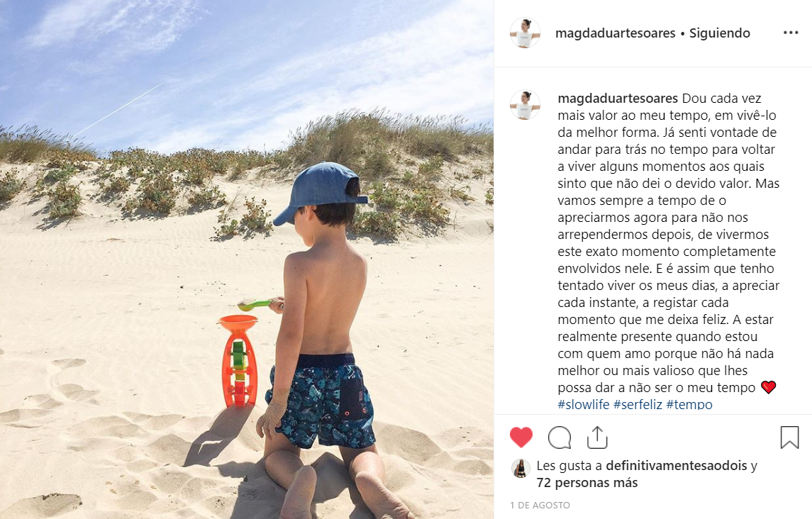Viewport: 812px width, 519px height.
Task: Save the post with the bookmark icon
Action: click(x=789, y=437)
